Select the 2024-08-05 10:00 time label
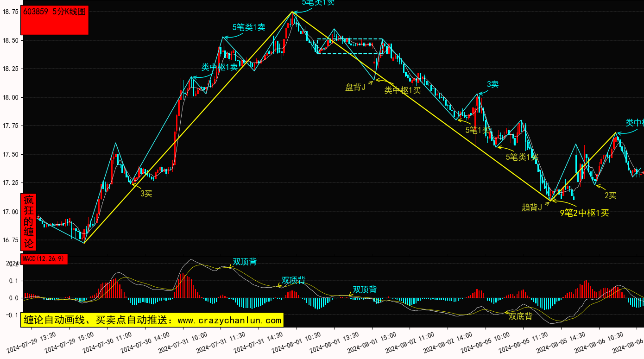 (486, 342)
